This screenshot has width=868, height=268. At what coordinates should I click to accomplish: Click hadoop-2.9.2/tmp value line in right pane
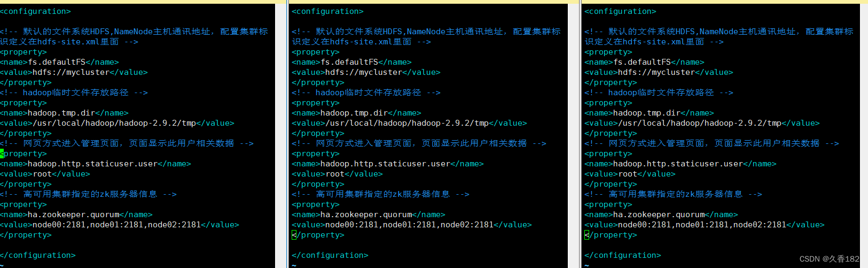[x=702, y=123]
